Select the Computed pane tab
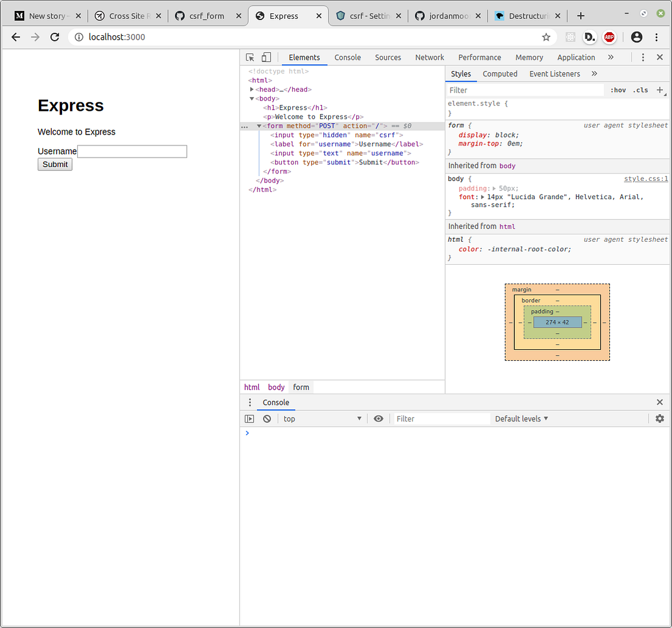 point(500,74)
